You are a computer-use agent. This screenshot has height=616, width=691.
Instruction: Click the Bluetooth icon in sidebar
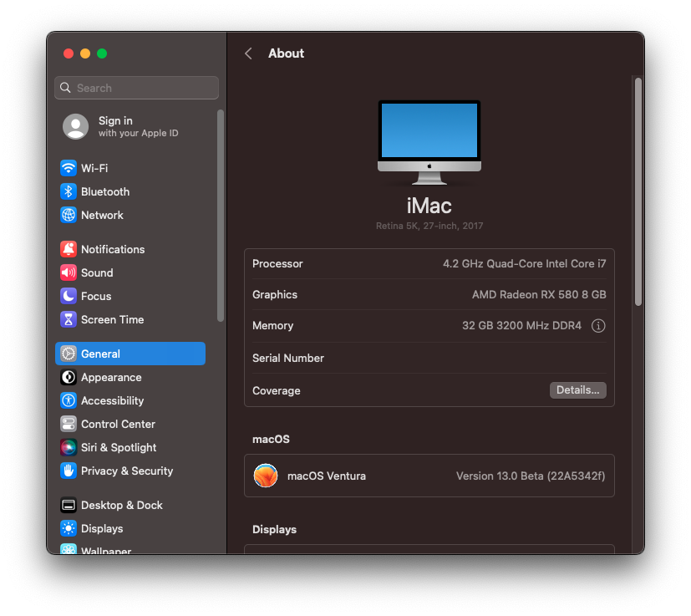tap(69, 191)
